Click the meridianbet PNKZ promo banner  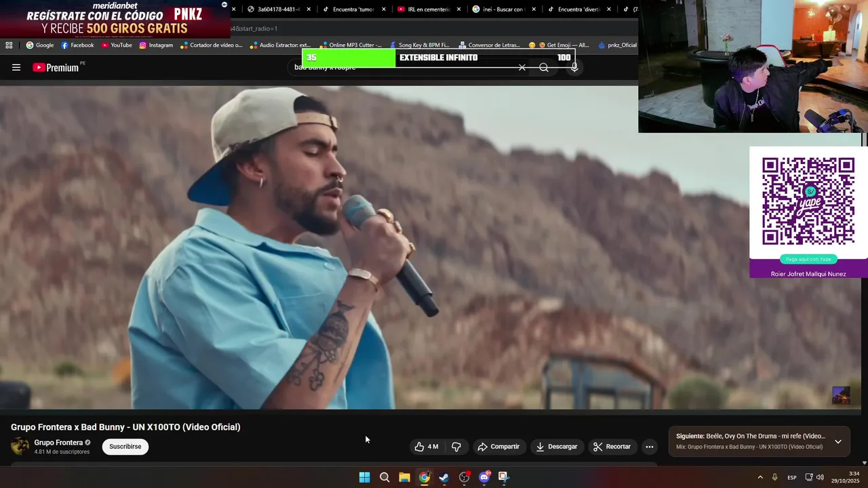click(x=115, y=19)
